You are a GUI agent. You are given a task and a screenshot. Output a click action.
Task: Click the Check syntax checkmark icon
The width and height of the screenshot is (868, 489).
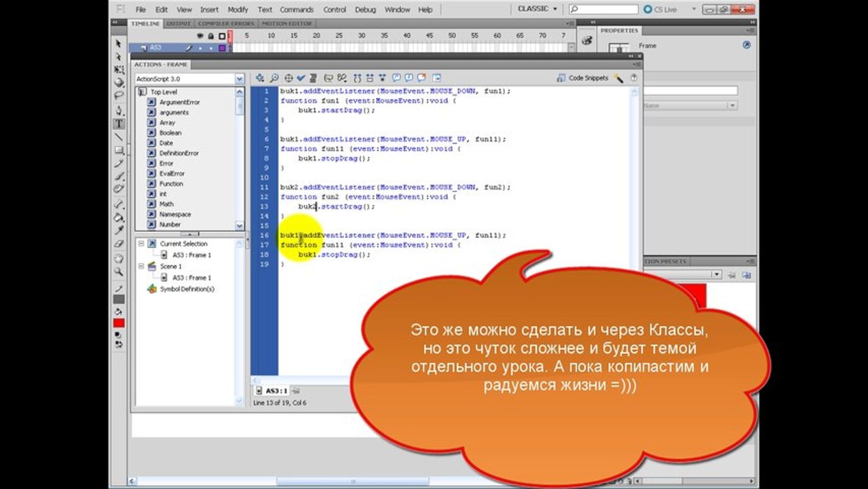(301, 78)
